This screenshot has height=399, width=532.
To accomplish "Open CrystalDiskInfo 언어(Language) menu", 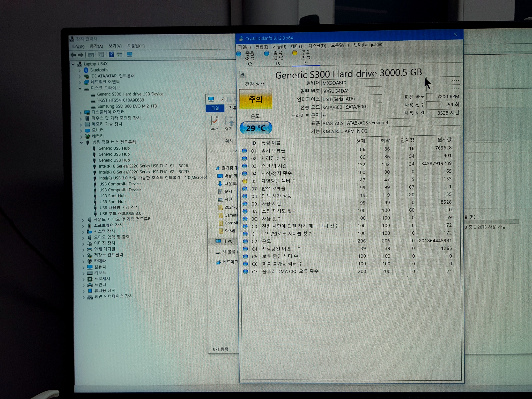I will [x=368, y=44].
